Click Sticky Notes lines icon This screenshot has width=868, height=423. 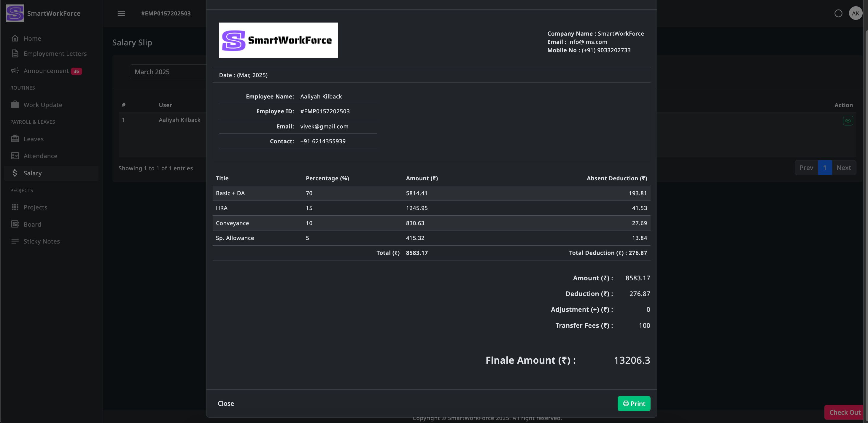coord(15,241)
